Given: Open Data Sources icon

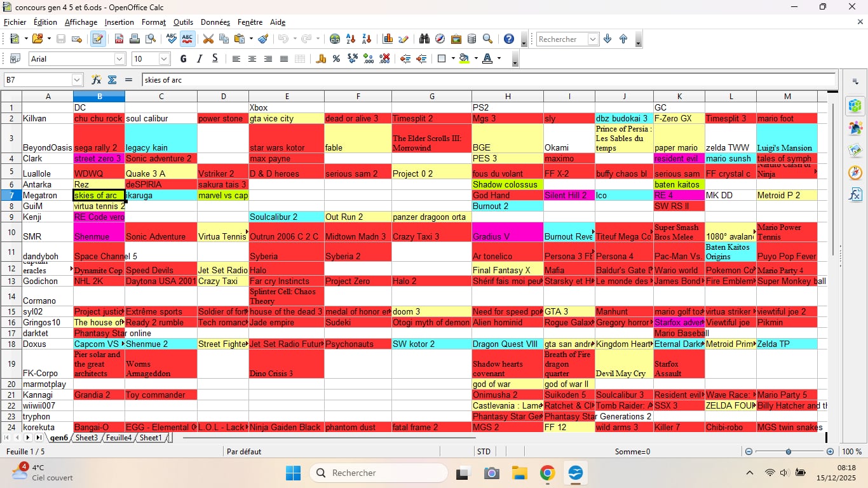Looking at the screenshot, I should click(x=471, y=39).
